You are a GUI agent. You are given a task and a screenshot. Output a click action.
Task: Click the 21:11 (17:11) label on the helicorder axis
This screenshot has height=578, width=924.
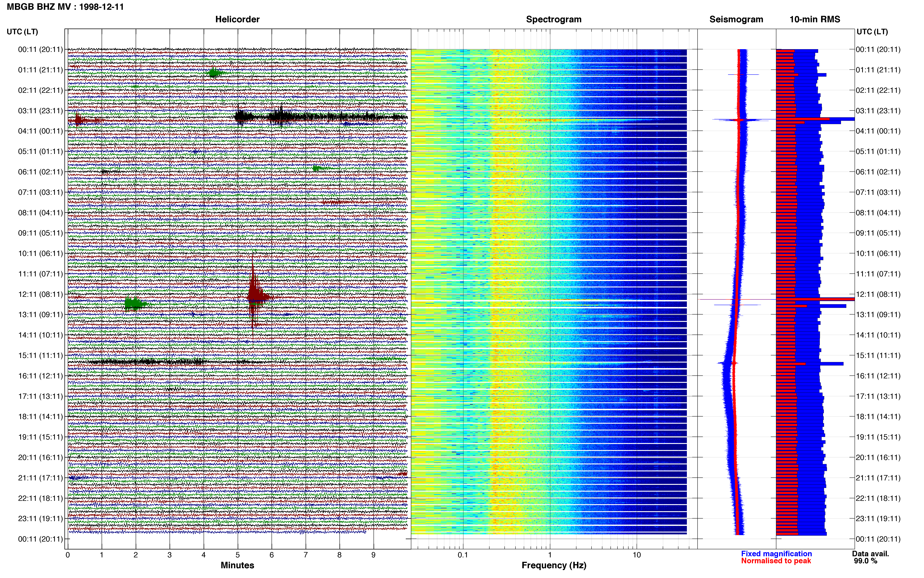click(41, 478)
